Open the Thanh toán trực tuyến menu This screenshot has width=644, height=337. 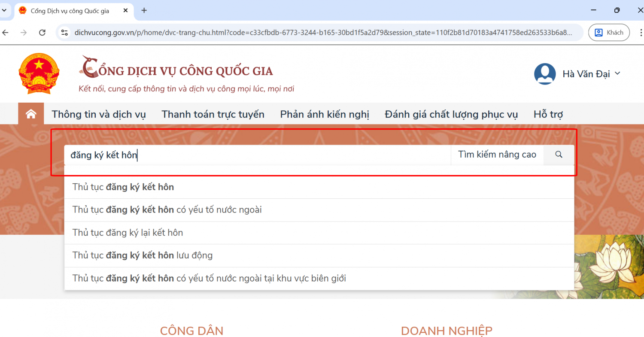[213, 114]
